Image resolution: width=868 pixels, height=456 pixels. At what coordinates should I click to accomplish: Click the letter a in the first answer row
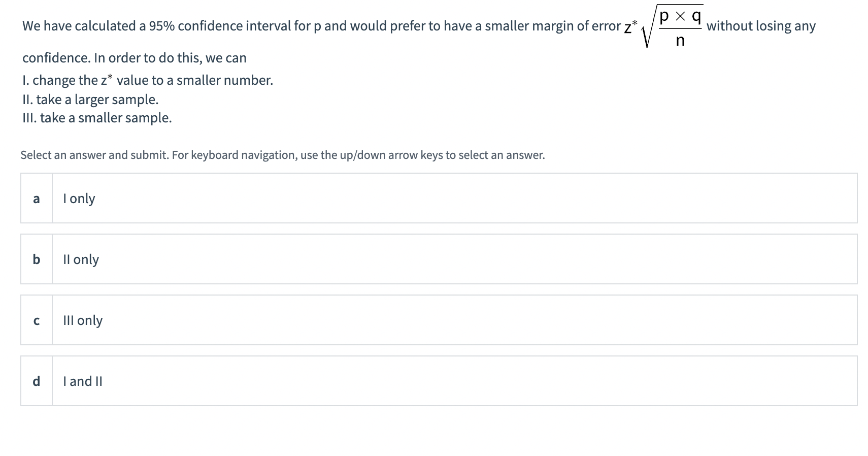click(36, 199)
